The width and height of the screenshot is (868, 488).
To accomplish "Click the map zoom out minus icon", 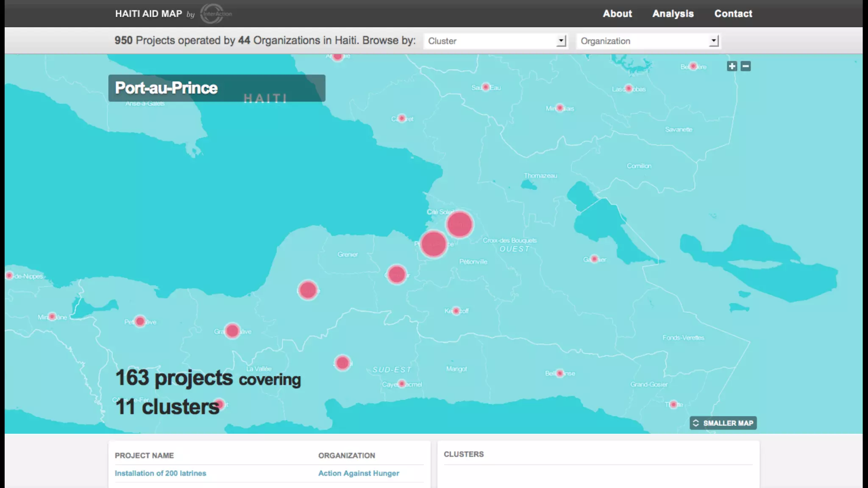I will tap(746, 66).
